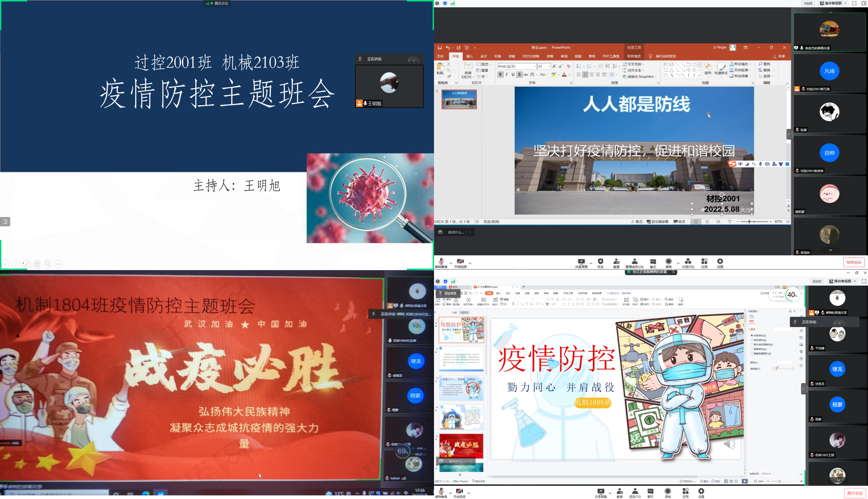Open the 幻灯片放映 slideshow ribbon tab
Screen dimensions: 868x499
click(530, 56)
